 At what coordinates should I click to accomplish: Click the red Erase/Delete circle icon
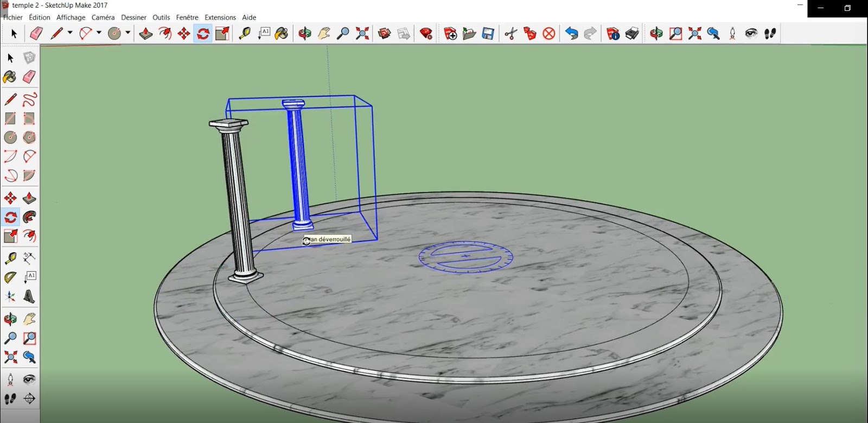point(549,34)
